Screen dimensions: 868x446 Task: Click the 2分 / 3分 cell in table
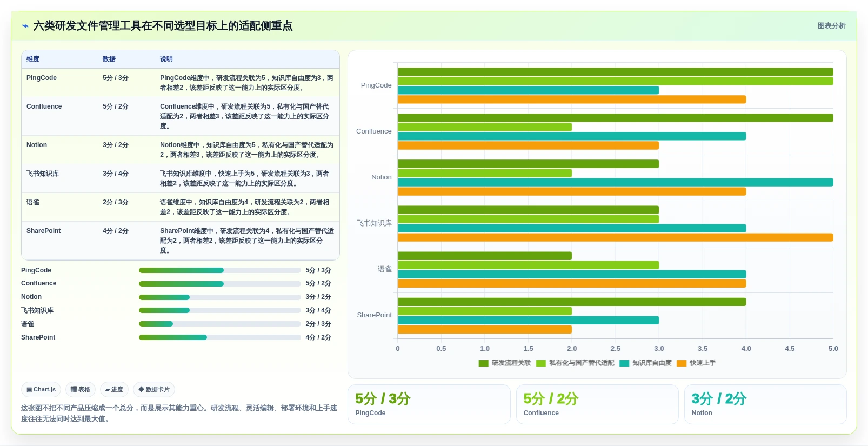coord(116,202)
